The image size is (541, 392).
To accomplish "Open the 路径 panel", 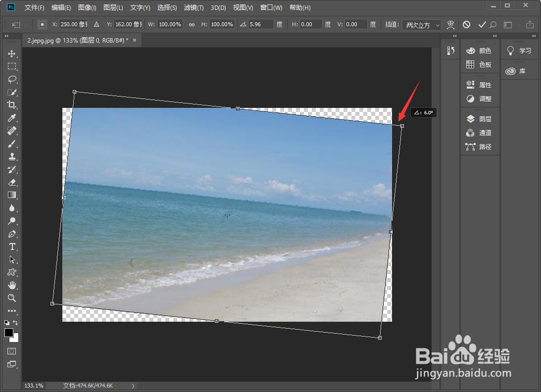I will pyautogui.click(x=479, y=147).
